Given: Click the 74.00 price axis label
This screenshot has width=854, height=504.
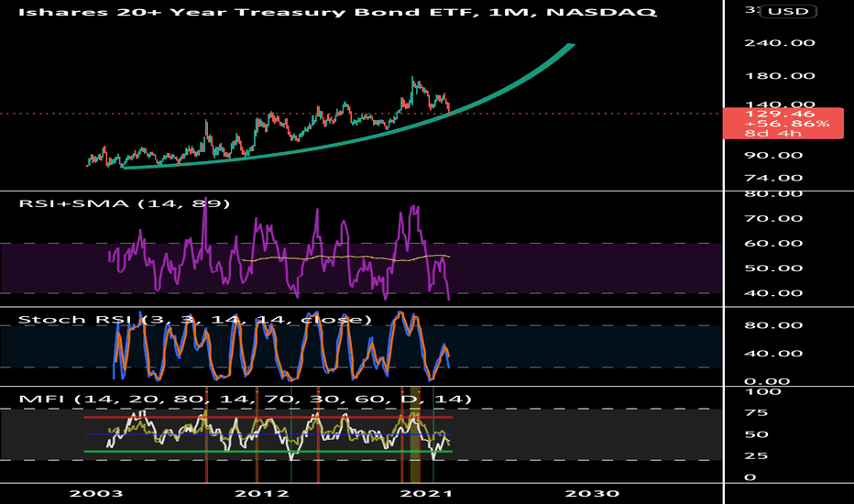Looking at the screenshot, I should [x=773, y=178].
